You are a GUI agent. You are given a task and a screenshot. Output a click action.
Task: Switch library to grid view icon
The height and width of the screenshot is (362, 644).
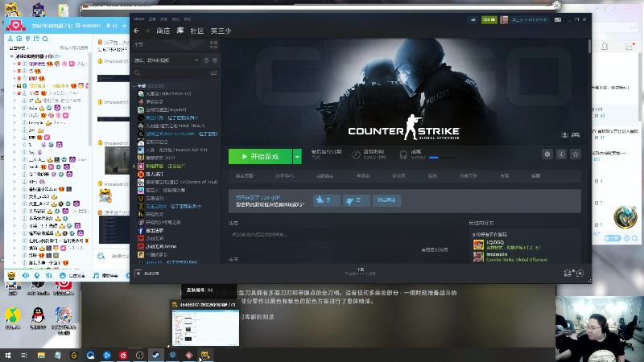click(213, 44)
